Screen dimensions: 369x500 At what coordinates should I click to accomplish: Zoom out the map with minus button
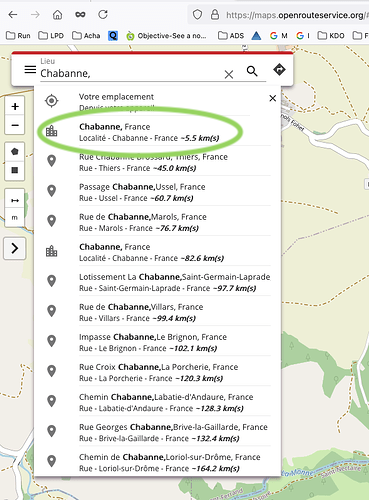click(15, 125)
